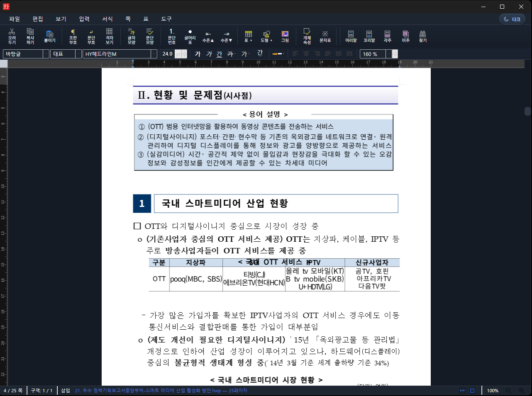The image size is (532, 396).
Task: Open the 파일 menu
Action: 15,19
